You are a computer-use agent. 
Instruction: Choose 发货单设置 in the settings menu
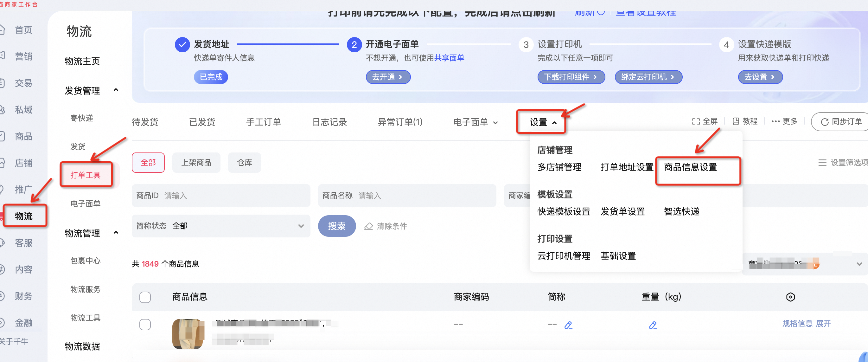(622, 211)
